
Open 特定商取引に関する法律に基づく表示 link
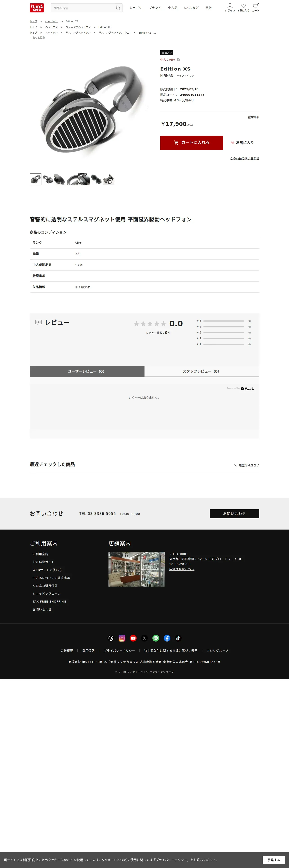[171, 651]
